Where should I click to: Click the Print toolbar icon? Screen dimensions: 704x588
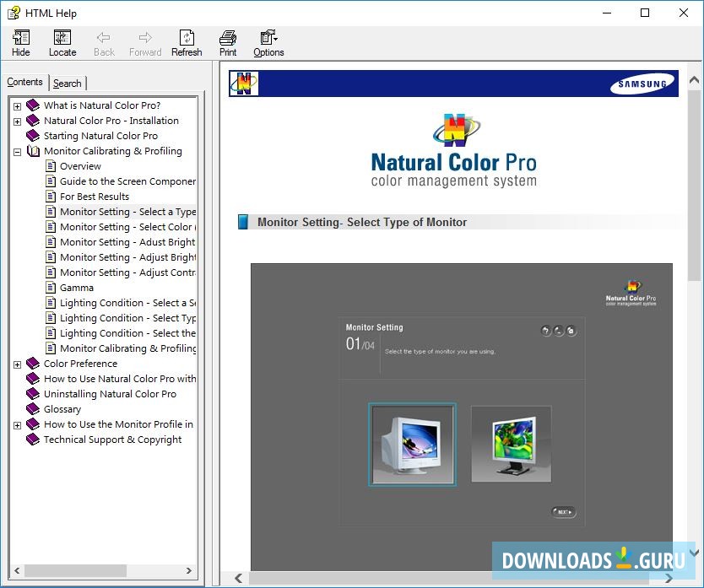tap(228, 38)
